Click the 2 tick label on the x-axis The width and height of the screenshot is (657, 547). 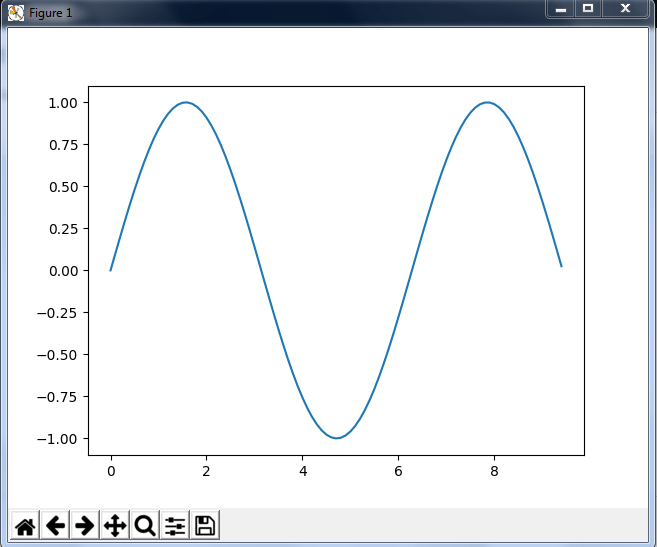[x=206, y=471]
